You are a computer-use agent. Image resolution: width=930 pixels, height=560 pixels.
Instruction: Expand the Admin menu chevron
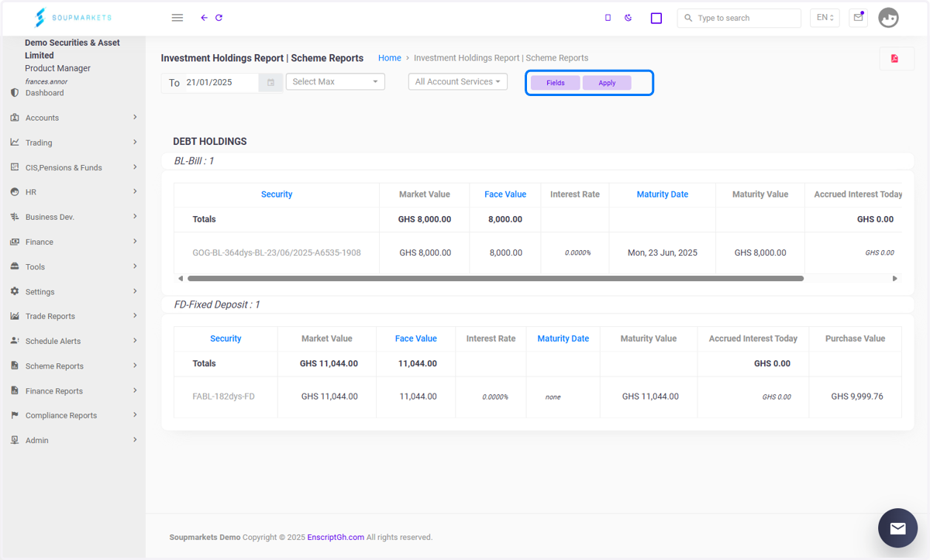click(135, 439)
